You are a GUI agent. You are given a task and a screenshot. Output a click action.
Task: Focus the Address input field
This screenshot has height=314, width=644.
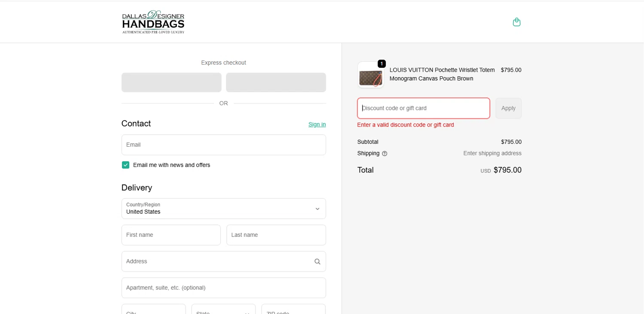(224, 261)
